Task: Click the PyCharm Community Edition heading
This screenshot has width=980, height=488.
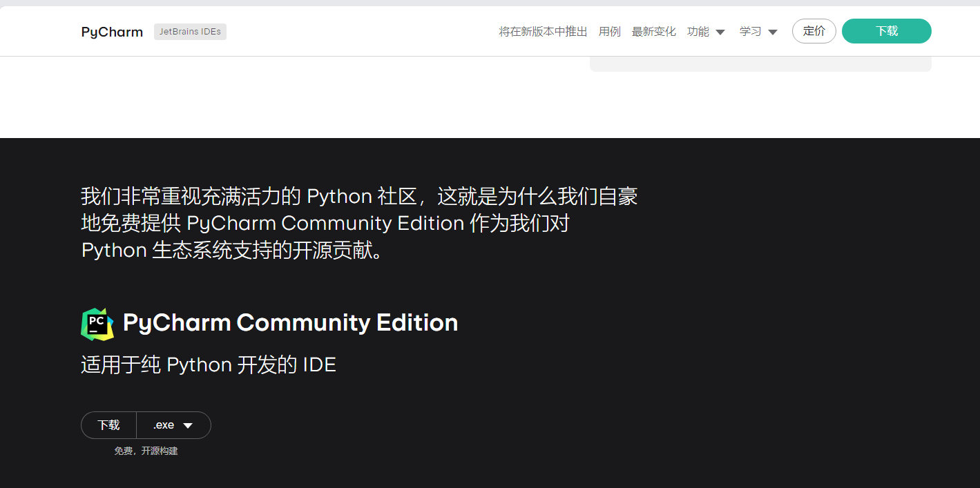Action: click(291, 322)
